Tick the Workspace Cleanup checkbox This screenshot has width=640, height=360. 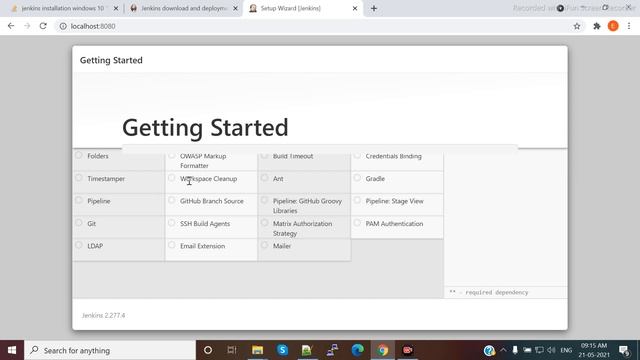point(171,178)
